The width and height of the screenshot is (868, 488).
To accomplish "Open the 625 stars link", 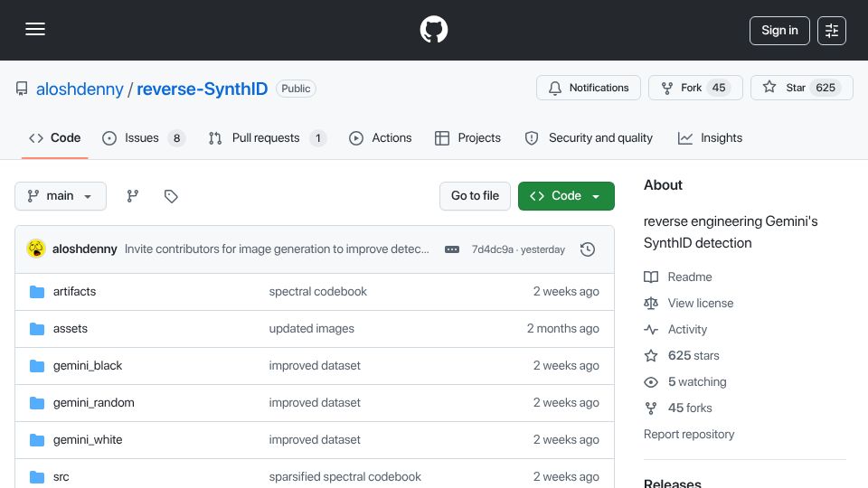I will point(682,356).
